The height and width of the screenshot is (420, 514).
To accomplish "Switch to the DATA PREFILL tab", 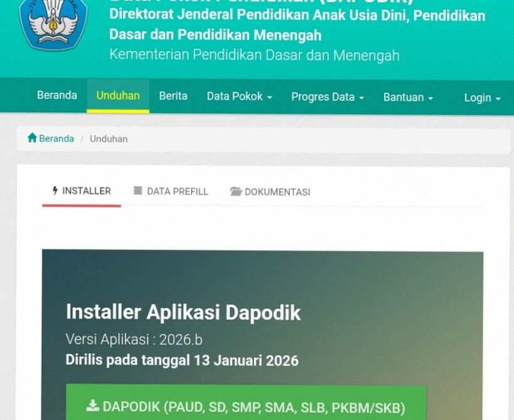I will [x=177, y=192].
